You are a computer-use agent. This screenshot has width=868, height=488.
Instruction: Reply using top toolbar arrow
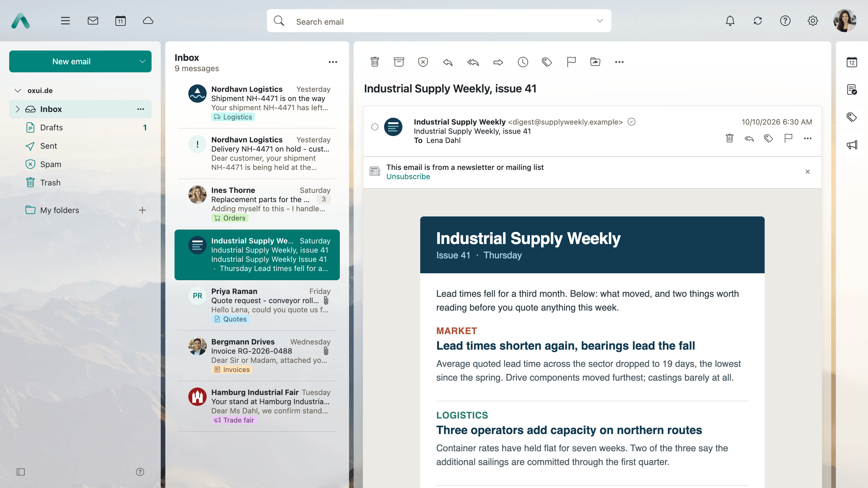447,62
